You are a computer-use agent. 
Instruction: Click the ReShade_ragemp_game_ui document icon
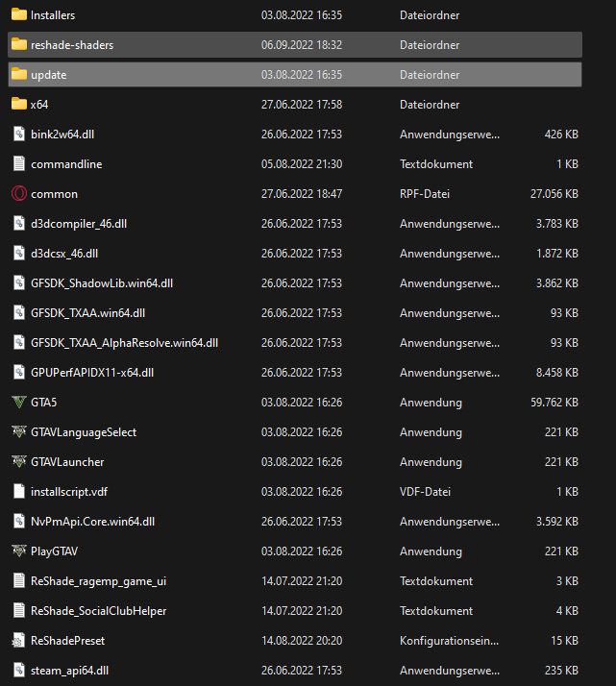(x=19, y=581)
